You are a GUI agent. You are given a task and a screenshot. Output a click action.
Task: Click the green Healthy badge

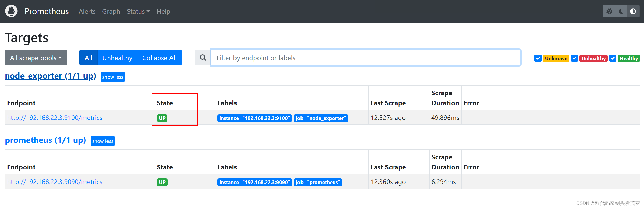pyautogui.click(x=629, y=58)
